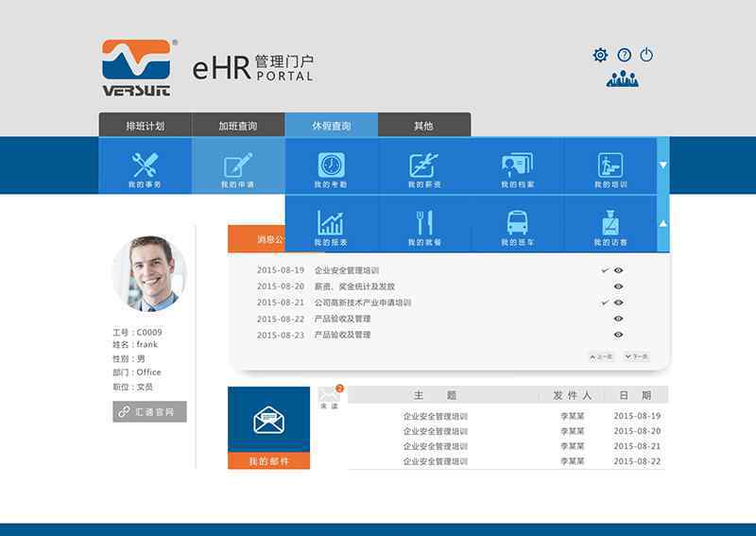Click the eHR 管理门户 PORTAL title
This screenshot has height=536, width=756.
pyautogui.click(x=253, y=67)
